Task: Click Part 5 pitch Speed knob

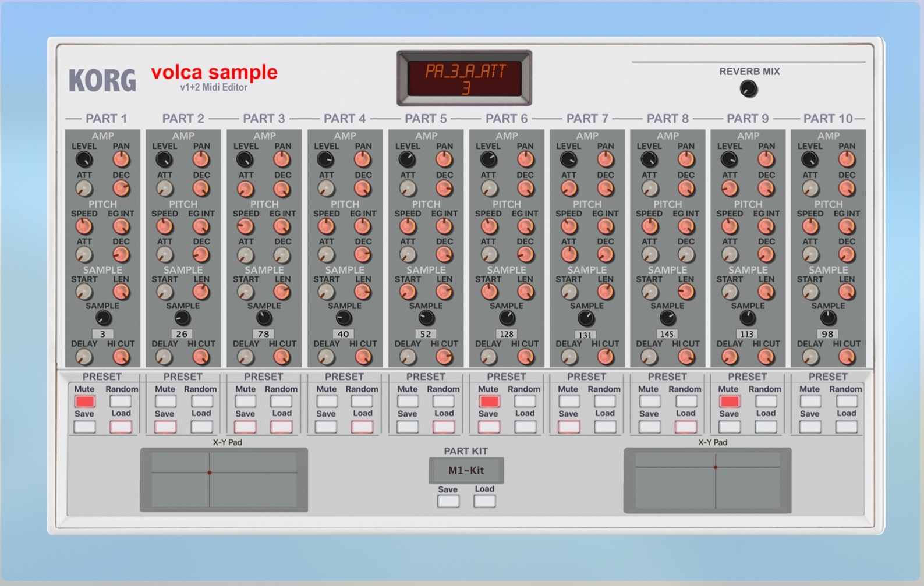Action: click(x=408, y=226)
